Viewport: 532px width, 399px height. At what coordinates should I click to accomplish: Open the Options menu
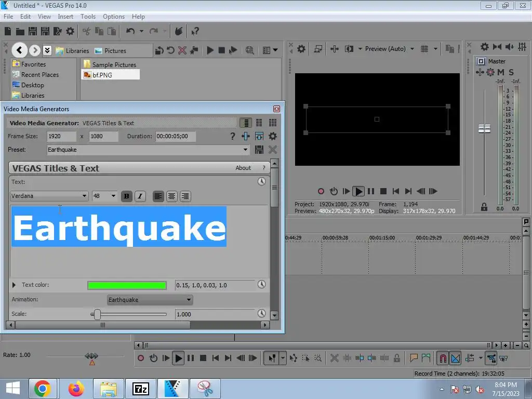(114, 16)
